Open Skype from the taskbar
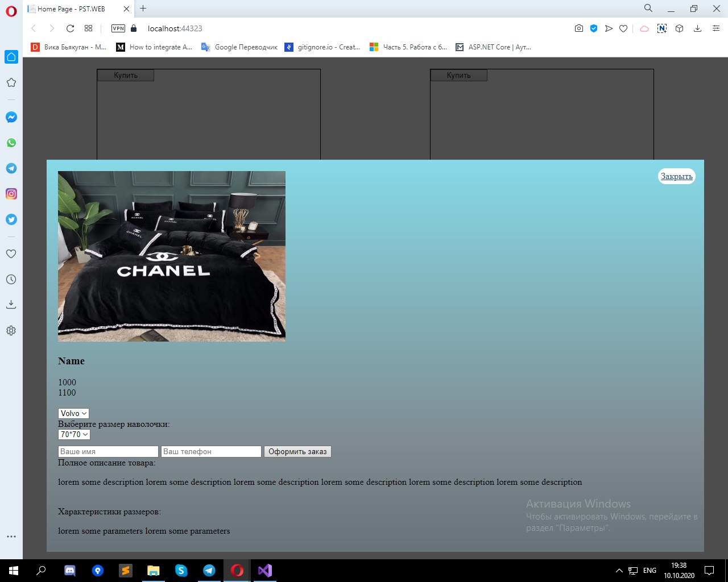This screenshot has width=728, height=582. [x=181, y=570]
